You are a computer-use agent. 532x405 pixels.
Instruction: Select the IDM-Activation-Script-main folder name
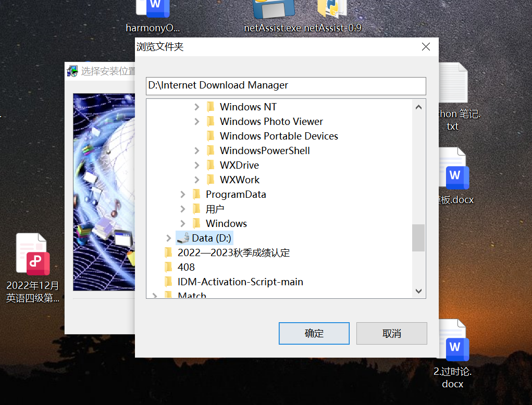(240, 282)
